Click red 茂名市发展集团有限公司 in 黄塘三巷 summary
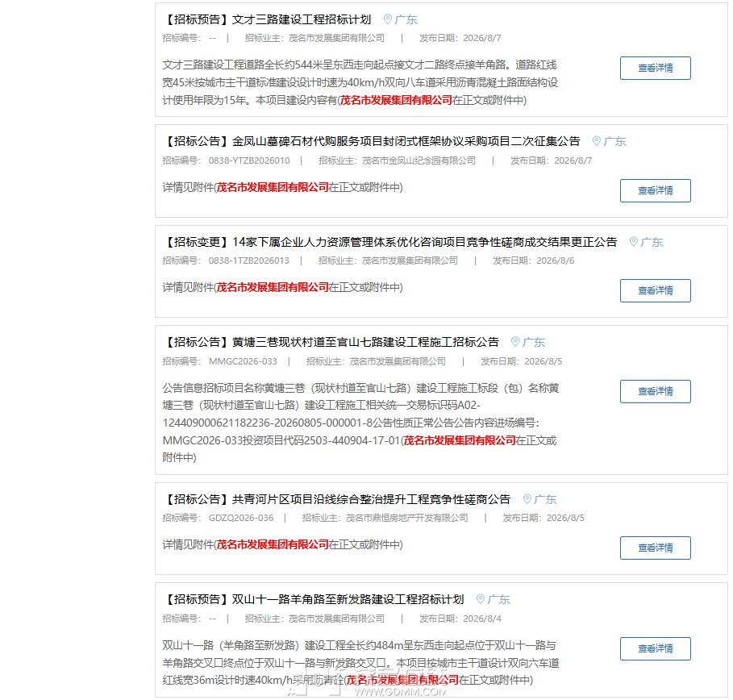This screenshot has width=733, height=700. (x=460, y=440)
